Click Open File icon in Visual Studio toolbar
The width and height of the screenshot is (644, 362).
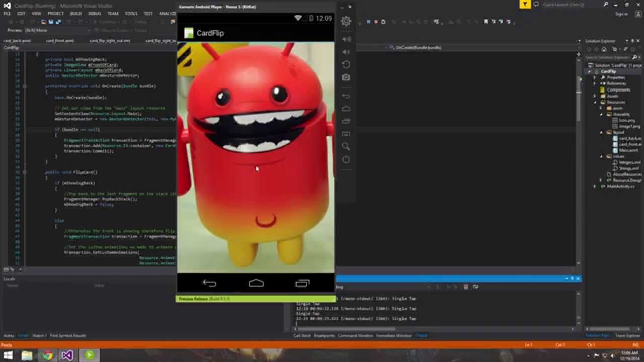tap(44, 22)
